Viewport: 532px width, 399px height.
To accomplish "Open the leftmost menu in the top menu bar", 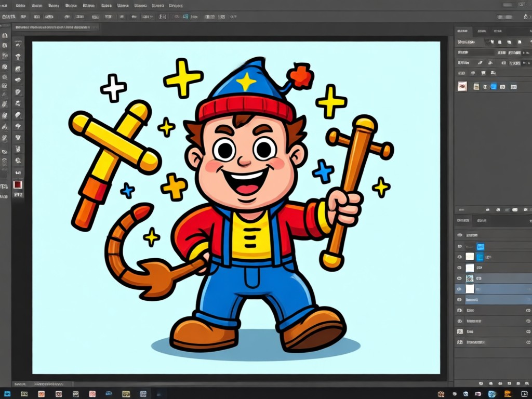I will pos(4,6).
